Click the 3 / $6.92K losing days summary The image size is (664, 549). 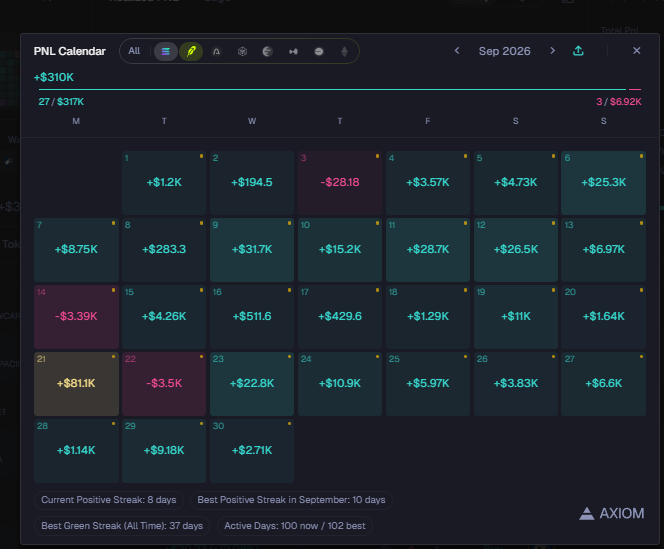[619, 102]
